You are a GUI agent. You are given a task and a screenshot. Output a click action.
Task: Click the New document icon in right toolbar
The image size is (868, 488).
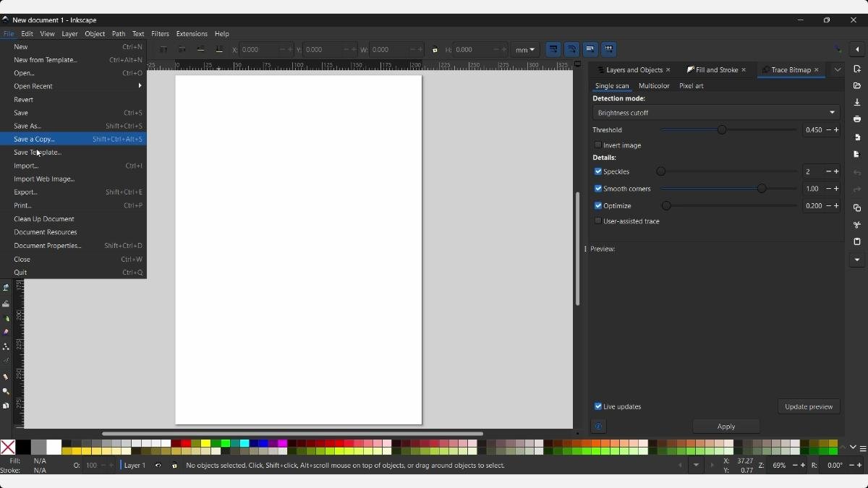(x=857, y=69)
